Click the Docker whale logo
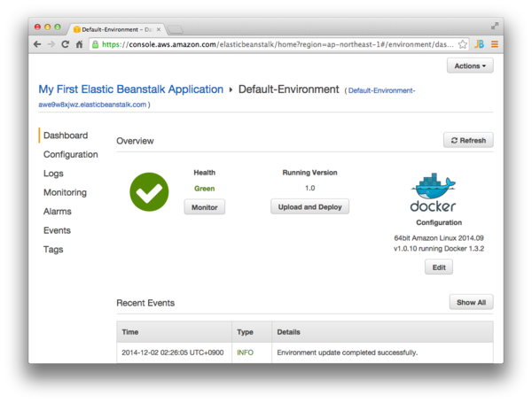532x403 pixels. [433, 192]
